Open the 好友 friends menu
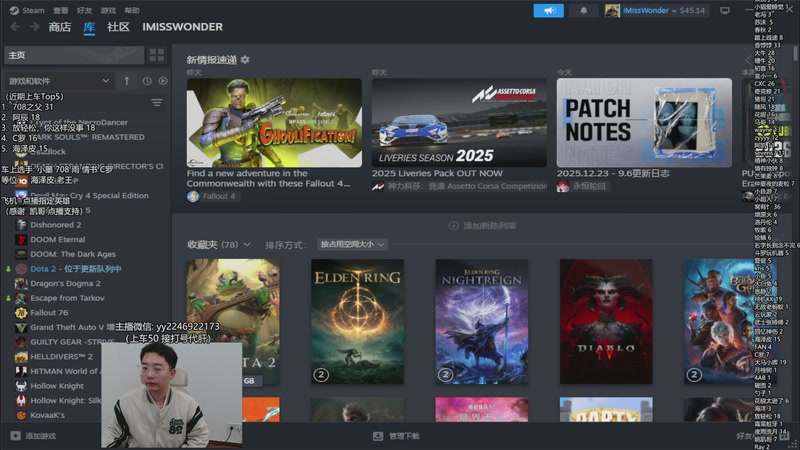The height and width of the screenshot is (450, 800). point(84,10)
